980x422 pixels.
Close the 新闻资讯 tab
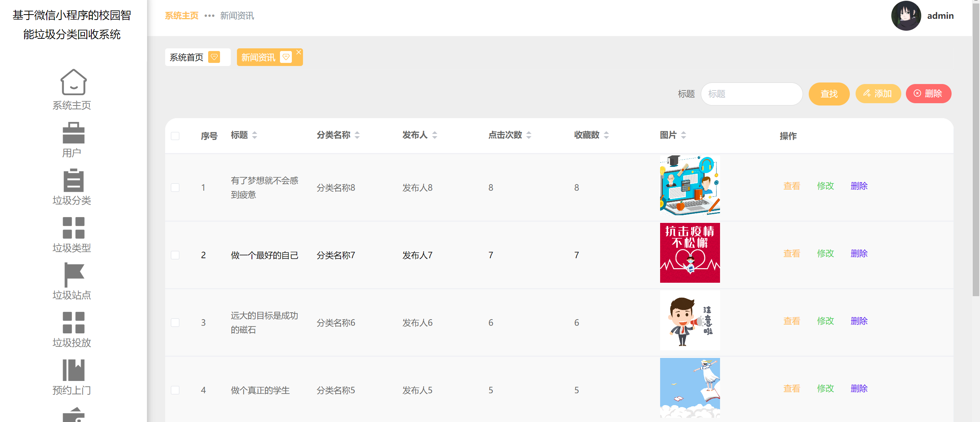tap(298, 52)
